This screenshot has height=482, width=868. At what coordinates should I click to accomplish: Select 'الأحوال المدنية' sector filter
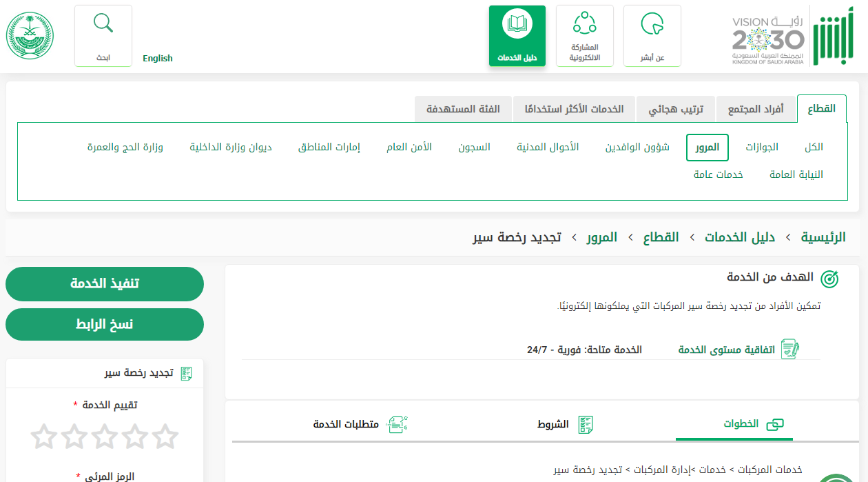[548, 148]
